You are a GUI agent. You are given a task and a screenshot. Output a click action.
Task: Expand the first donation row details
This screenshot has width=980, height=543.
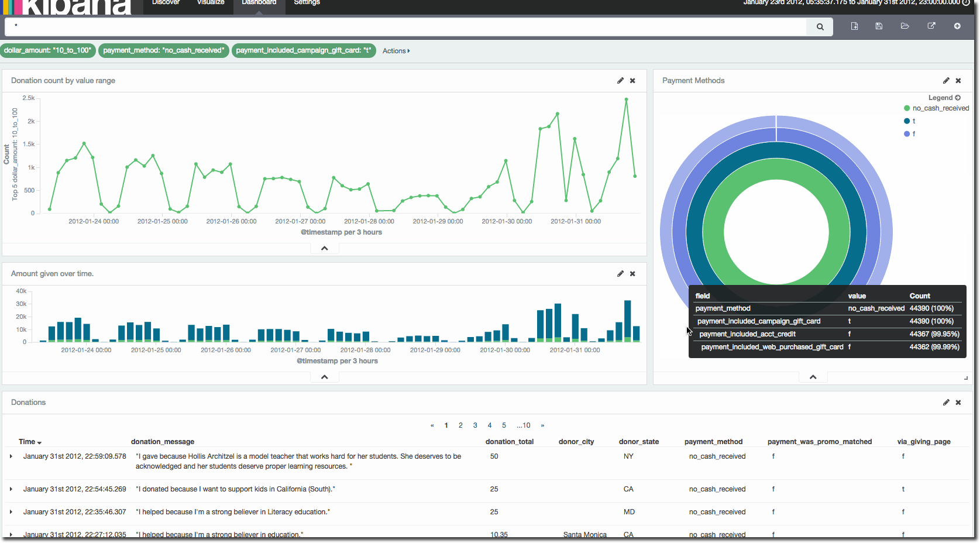click(11, 456)
